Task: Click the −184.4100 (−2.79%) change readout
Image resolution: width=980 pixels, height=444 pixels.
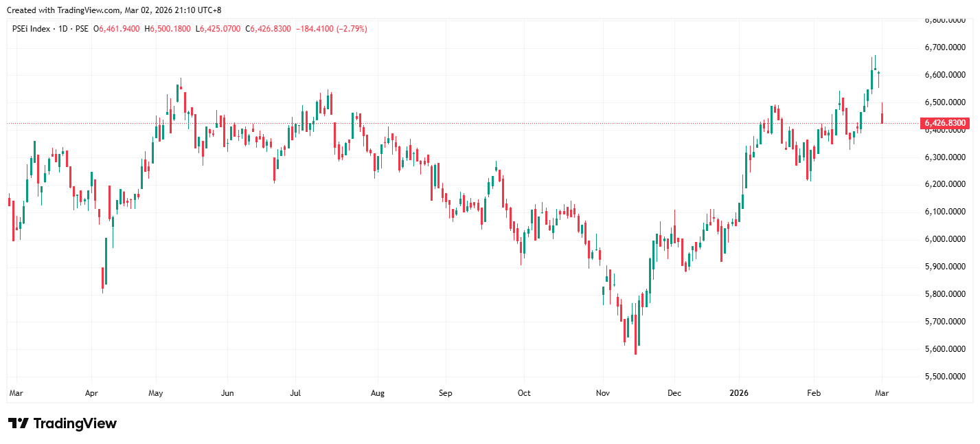Action: coord(332,29)
